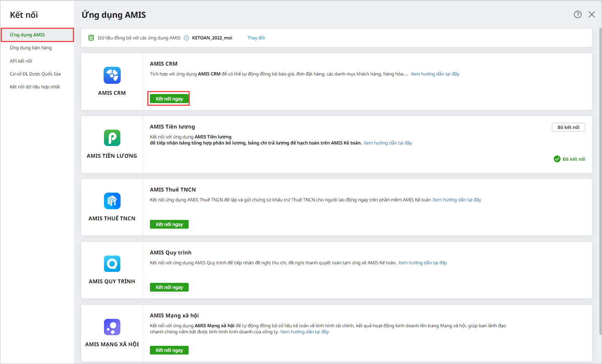Click the AMIS MẠNG XÃ HỘI icon caption

click(x=112, y=344)
